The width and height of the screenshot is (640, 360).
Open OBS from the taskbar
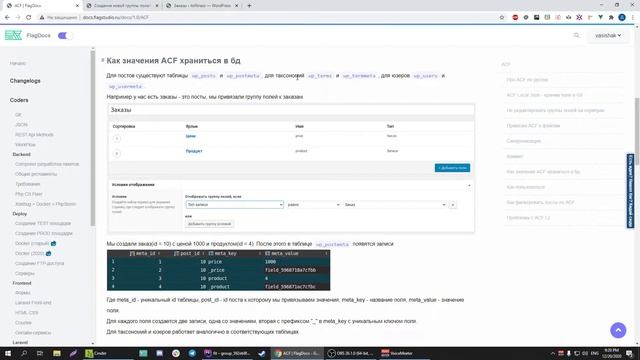click(x=351, y=353)
